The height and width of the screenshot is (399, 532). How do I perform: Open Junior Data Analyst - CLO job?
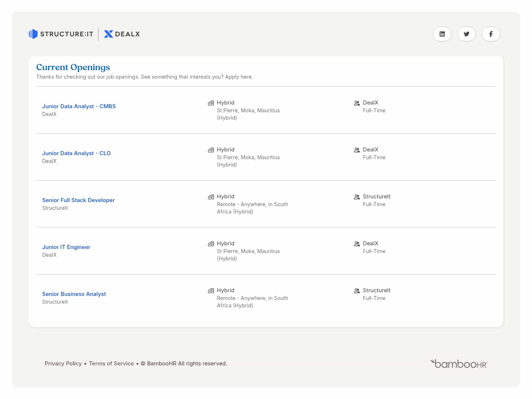point(76,153)
